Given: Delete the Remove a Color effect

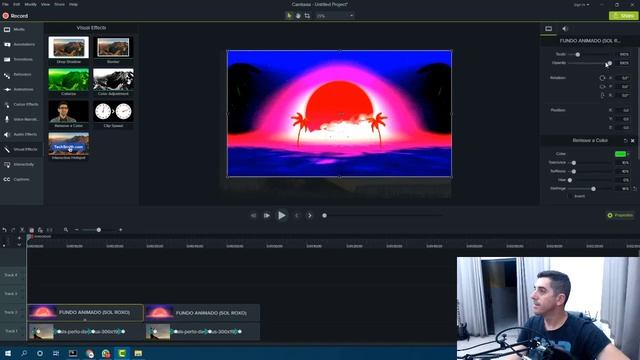Looking at the screenshot, I should click(633, 140).
